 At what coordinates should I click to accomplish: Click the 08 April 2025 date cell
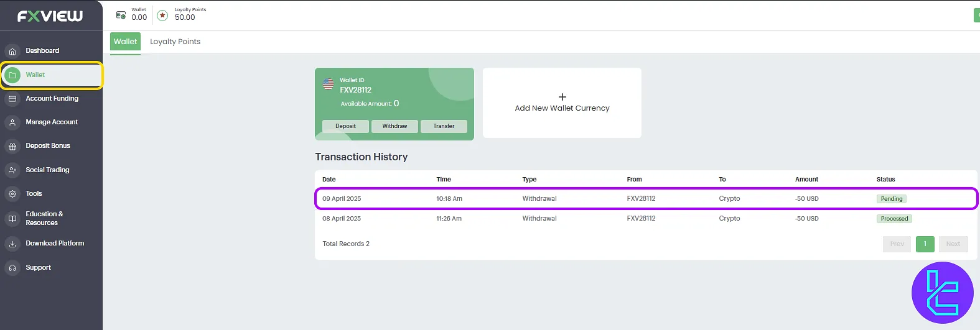[342, 219]
